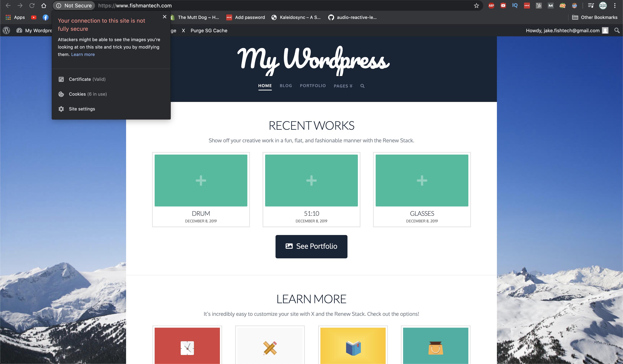Open the LastPass extension in the toolbar
The height and width of the screenshot is (364, 623).
click(527, 5)
